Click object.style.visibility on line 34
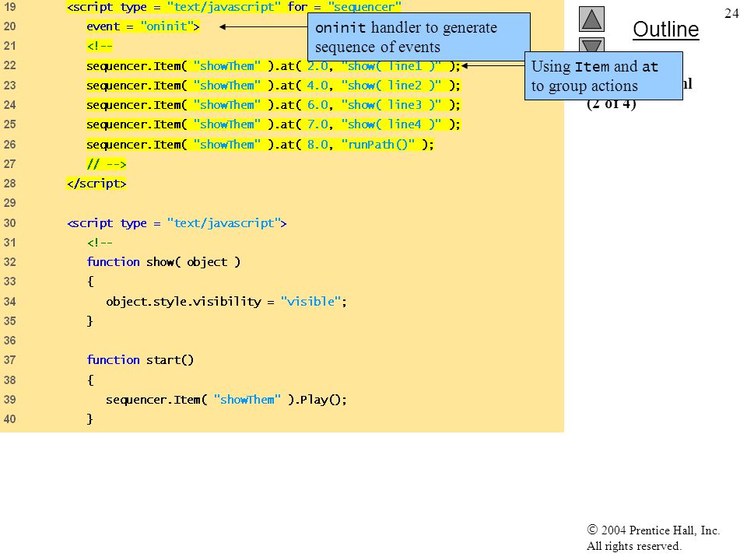This screenshot has width=747, height=560. coord(184,302)
